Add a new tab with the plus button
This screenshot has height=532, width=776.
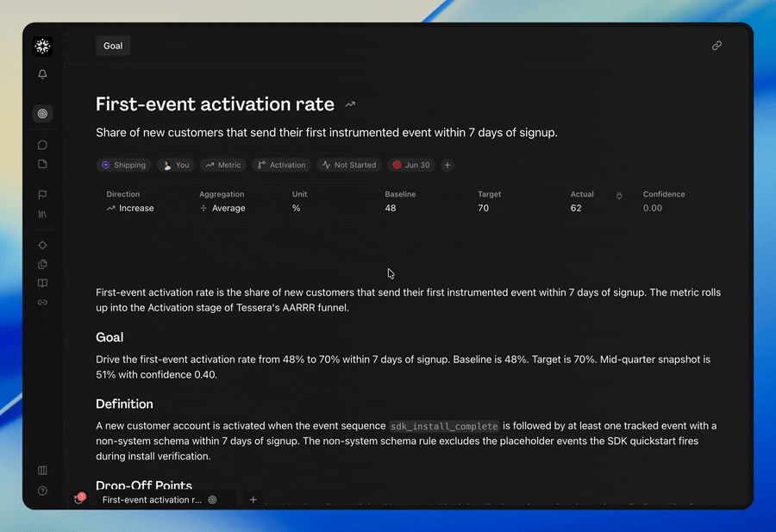coord(253,500)
